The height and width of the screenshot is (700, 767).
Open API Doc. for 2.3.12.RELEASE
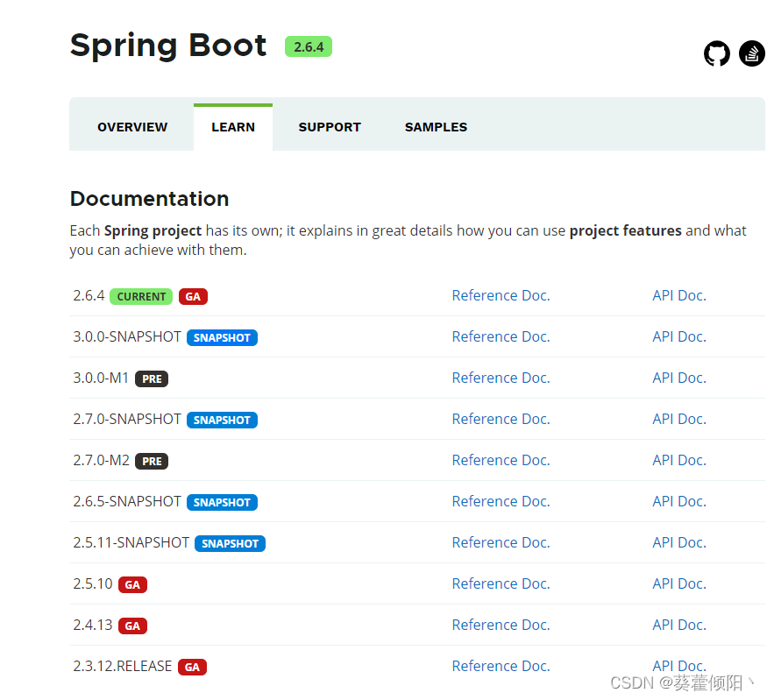pos(679,667)
